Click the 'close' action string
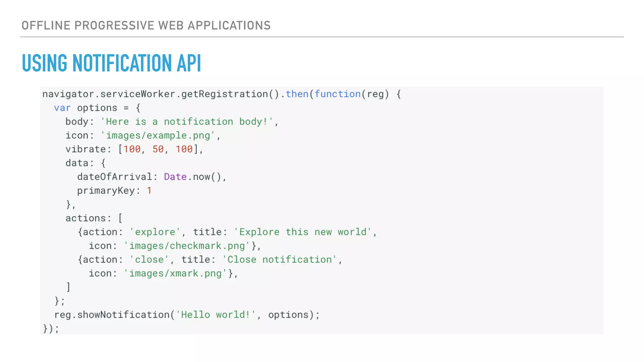The height and width of the screenshot is (362, 644). click(x=149, y=260)
